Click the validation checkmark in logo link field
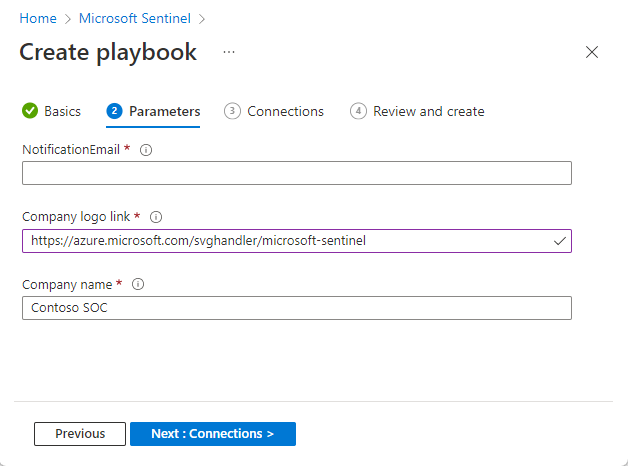The image size is (628, 466). pyautogui.click(x=559, y=241)
